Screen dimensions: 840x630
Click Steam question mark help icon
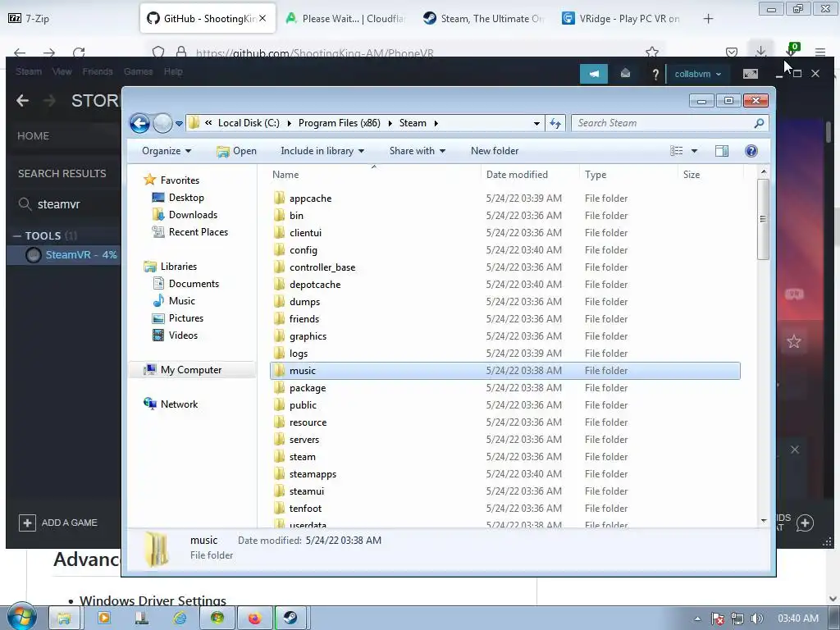pos(655,75)
